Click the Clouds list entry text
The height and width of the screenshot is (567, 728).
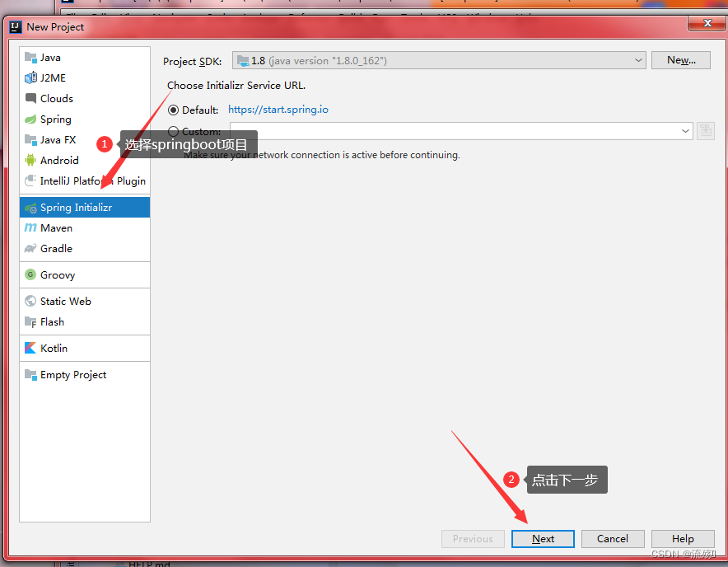(x=57, y=99)
